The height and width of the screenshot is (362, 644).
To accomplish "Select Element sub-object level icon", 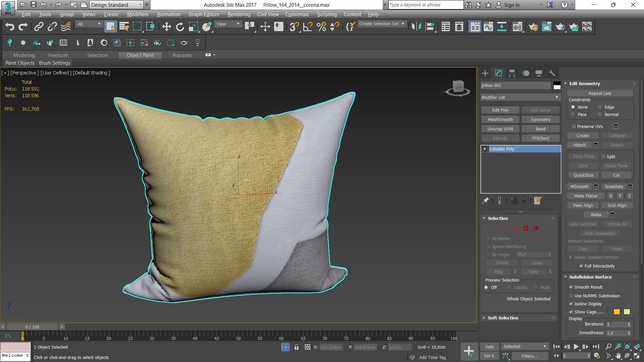I will (x=536, y=228).
